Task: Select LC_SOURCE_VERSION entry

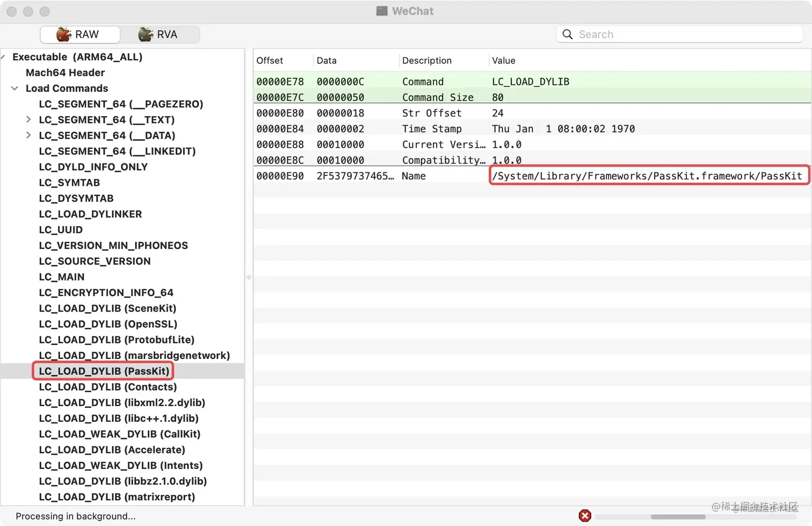Action: pos(95,261)
